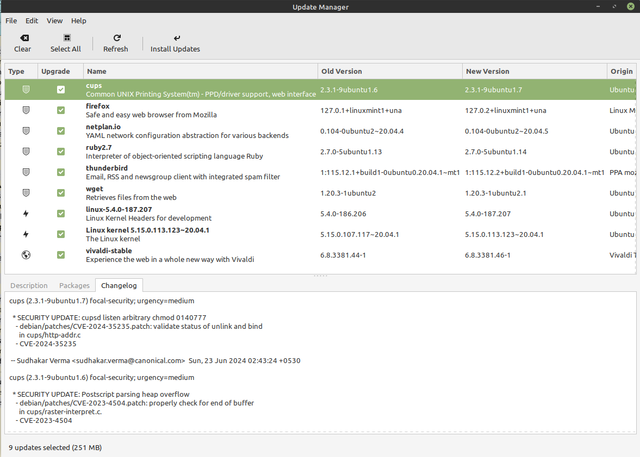Click new version 6.8.3381.46-1
This screenshot has height=457, width=640.
click(487, 255)
